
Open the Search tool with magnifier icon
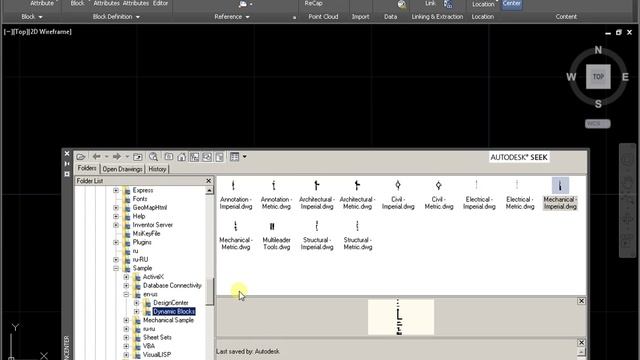click(153, 157)
